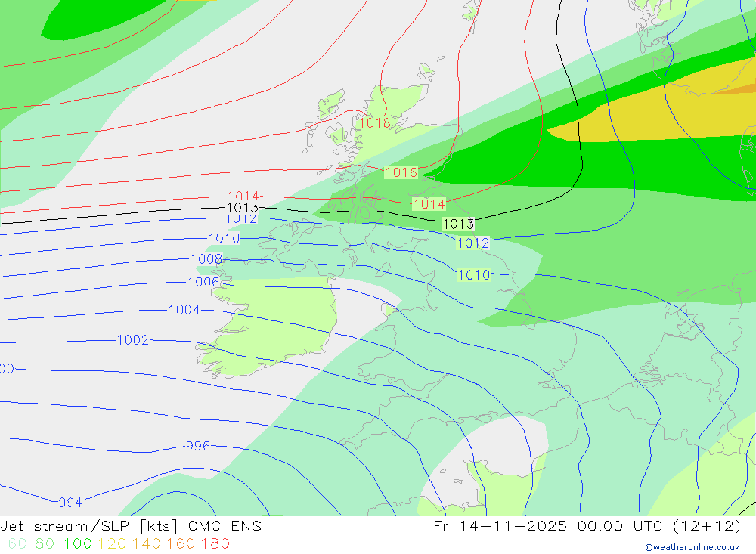Click the blue 994 isobar label

[70, 503]
